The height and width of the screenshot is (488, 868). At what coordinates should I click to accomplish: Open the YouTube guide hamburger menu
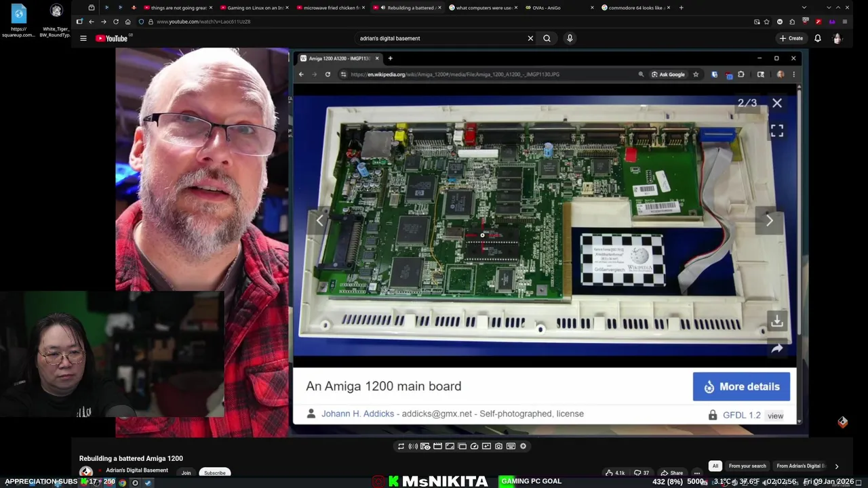[x=83, y=39]
